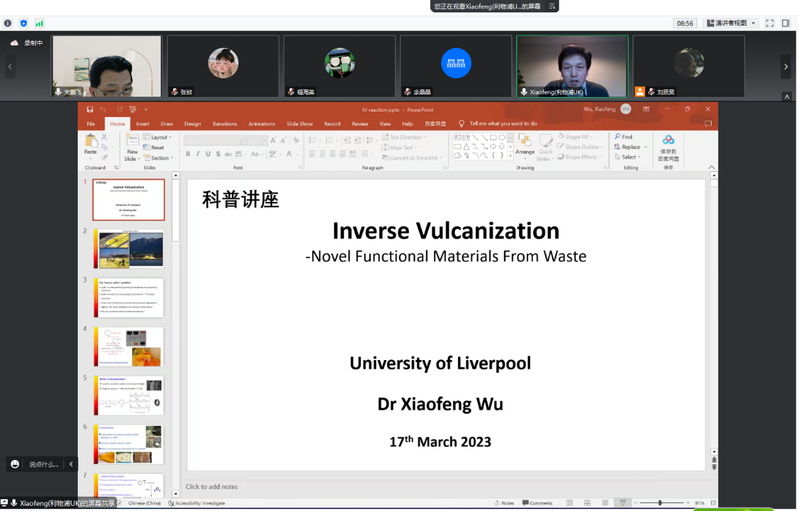Click Find in the Editing group

(626, 137)
